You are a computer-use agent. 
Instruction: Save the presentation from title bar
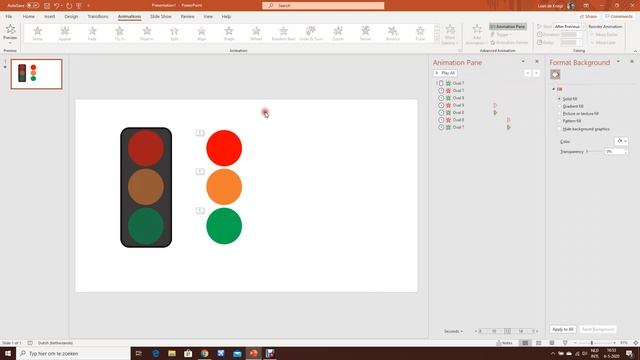click(x=47, y=6)
